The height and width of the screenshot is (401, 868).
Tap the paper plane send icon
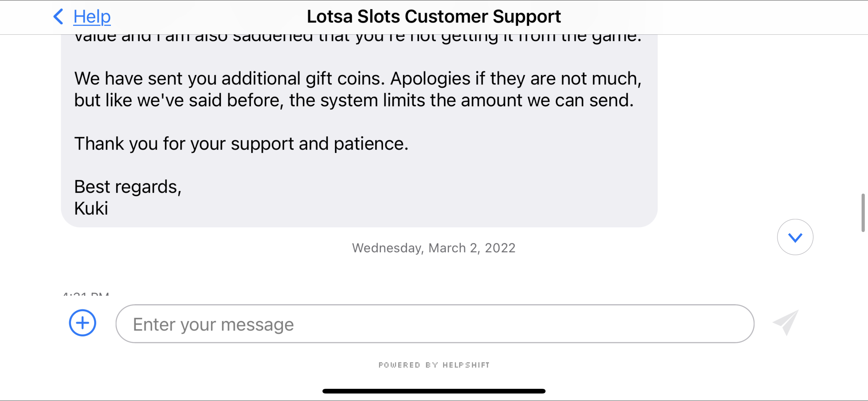tap(786, 323)
